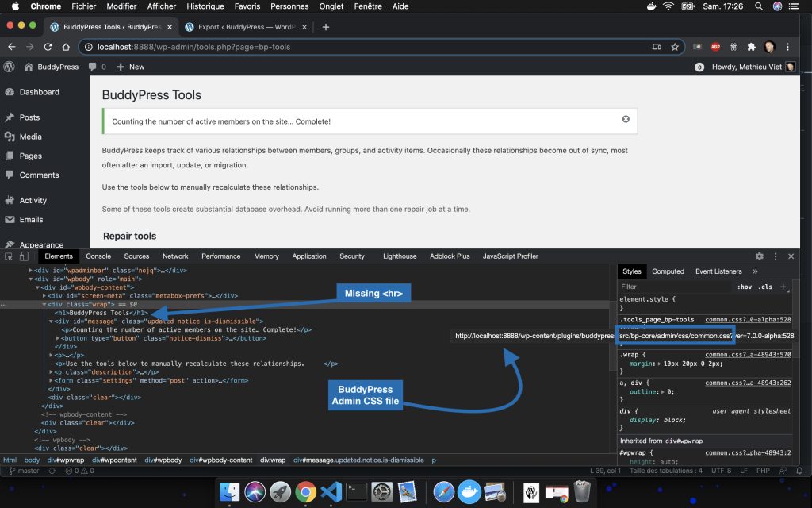Toggle the DevTools device toolbar
Image resolution: width=812 pixels, height=508 pixels.
pos(24,256)
